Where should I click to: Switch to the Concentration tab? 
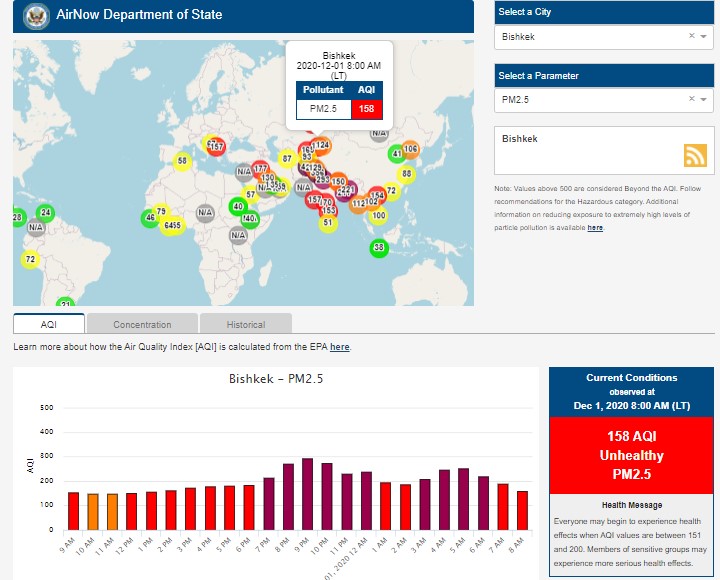[x=142, y=324]
